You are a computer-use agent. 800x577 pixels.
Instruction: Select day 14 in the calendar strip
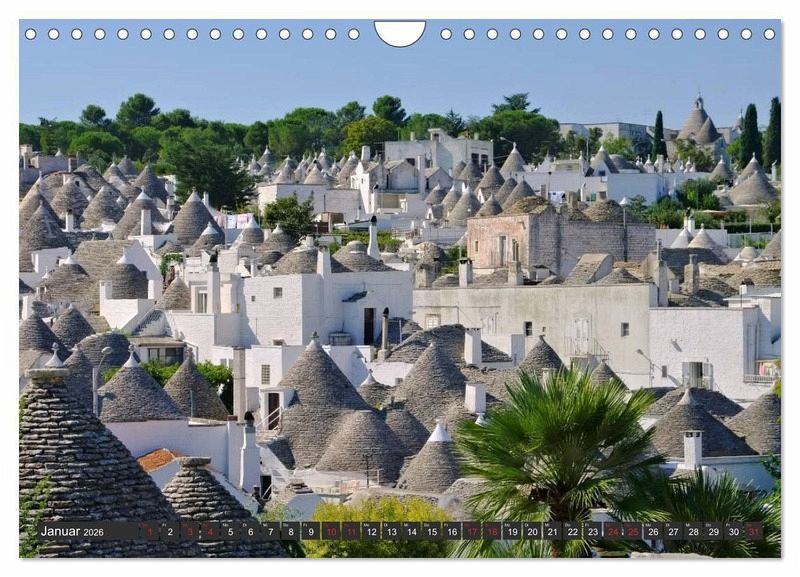pos(412,531)
